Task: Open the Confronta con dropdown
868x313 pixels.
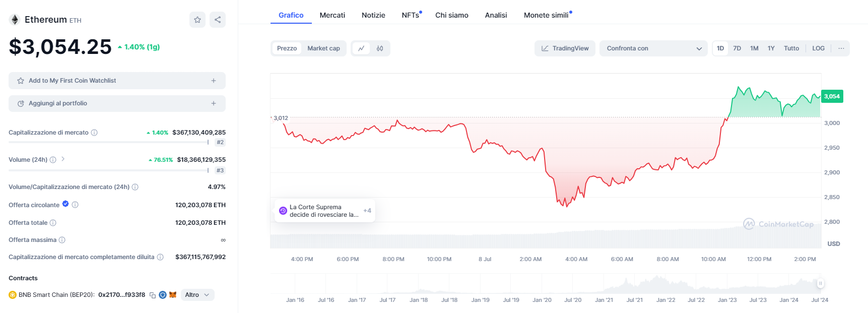Action: coord(653,48)
